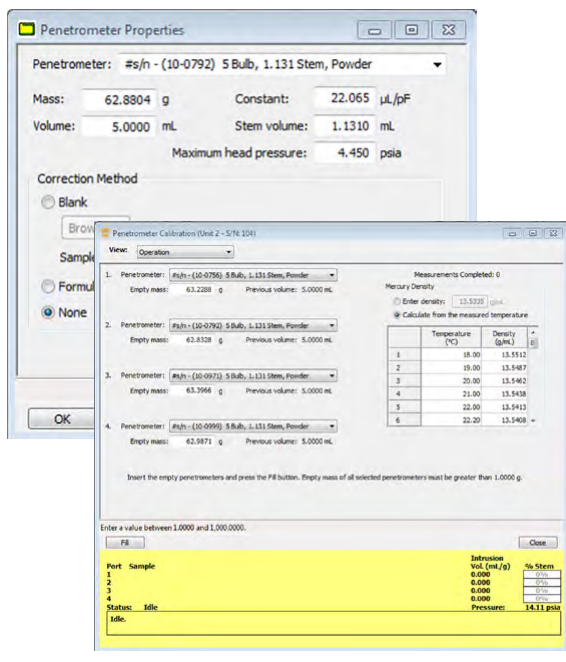
Task: Choose Calculate from the measured temperature option
Action: [x=397, y=315]
